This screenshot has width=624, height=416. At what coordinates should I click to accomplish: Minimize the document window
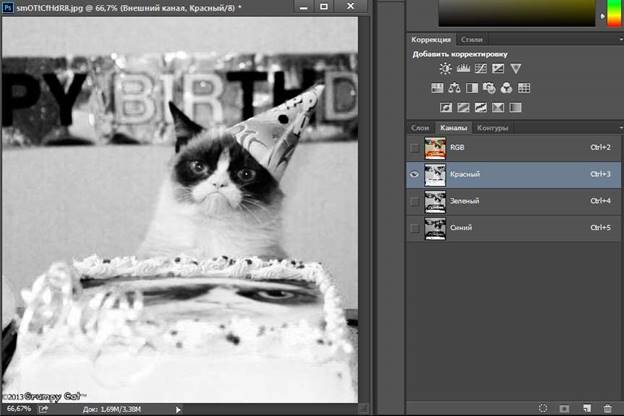pos(304,6)
